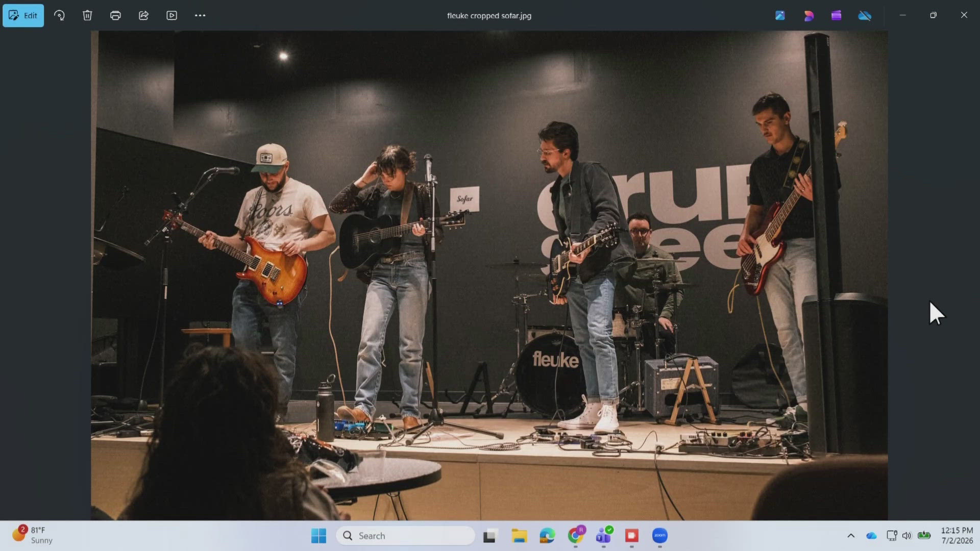Screen dimensions: 980x551
Task: Launch Microsoft Edge from taskbar
Action: [547, 536]
